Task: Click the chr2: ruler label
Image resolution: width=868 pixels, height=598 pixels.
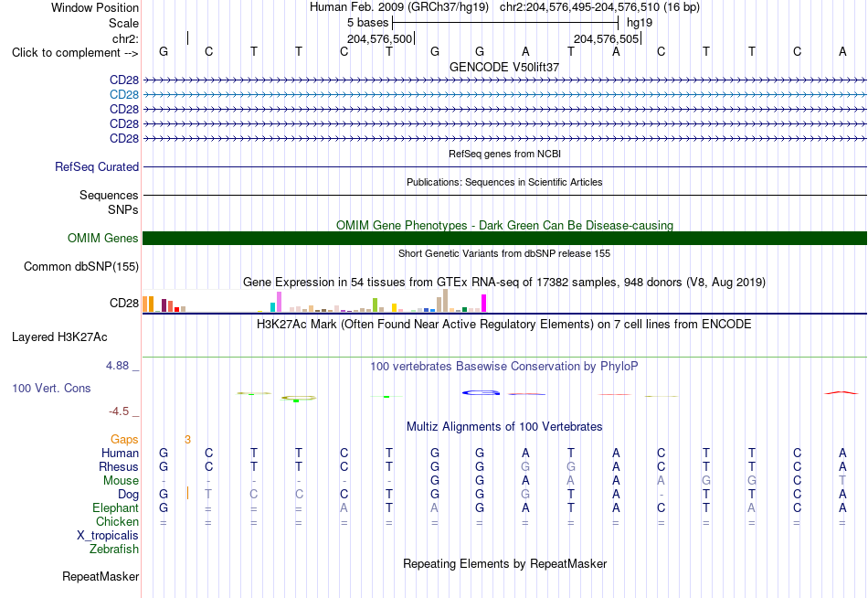Action: (x=126, y=38)
